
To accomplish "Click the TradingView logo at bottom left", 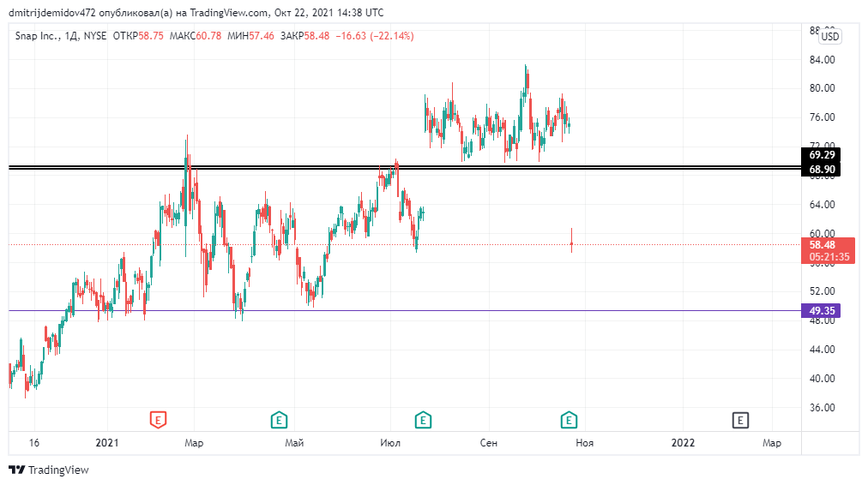I will coord(49,470).
